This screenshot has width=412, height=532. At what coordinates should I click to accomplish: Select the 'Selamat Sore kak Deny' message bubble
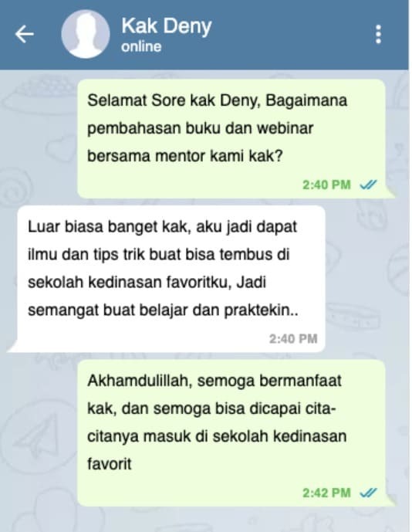(x=231, y=139)
